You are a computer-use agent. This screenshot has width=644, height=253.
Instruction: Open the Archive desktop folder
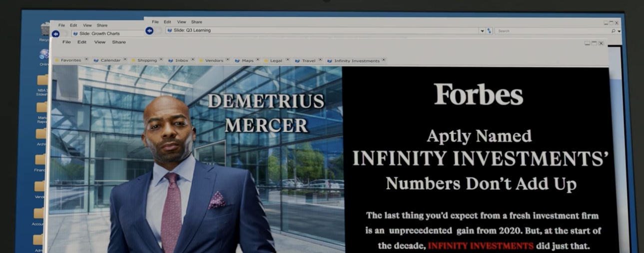point(42,133)
